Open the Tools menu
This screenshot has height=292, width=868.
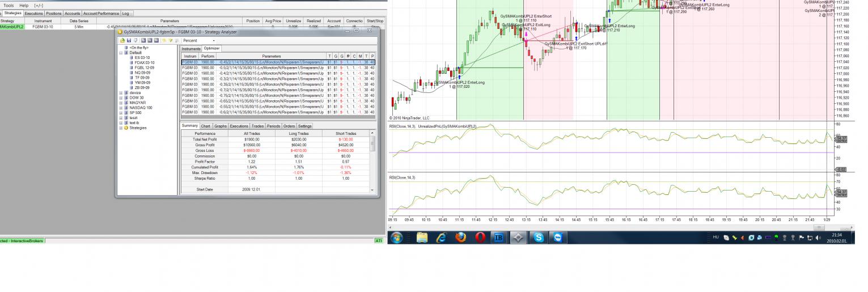9,5
